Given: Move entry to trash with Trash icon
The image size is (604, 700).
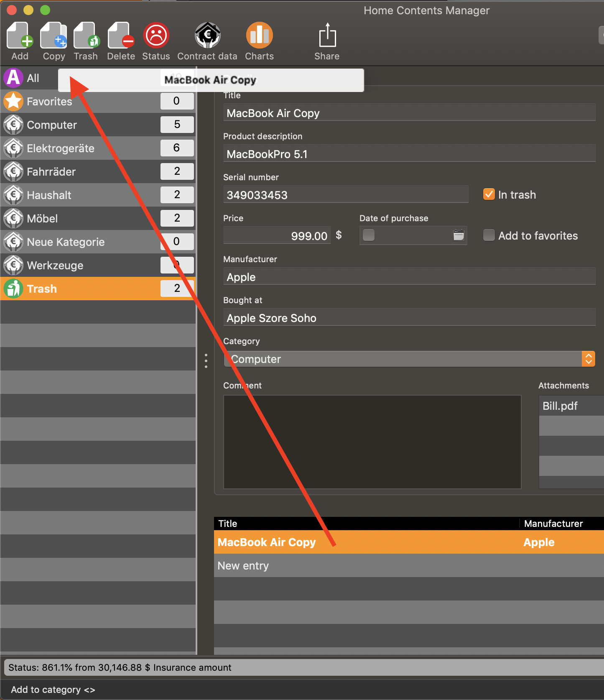Looking at the screenshot, I should [x=87, y=36].
